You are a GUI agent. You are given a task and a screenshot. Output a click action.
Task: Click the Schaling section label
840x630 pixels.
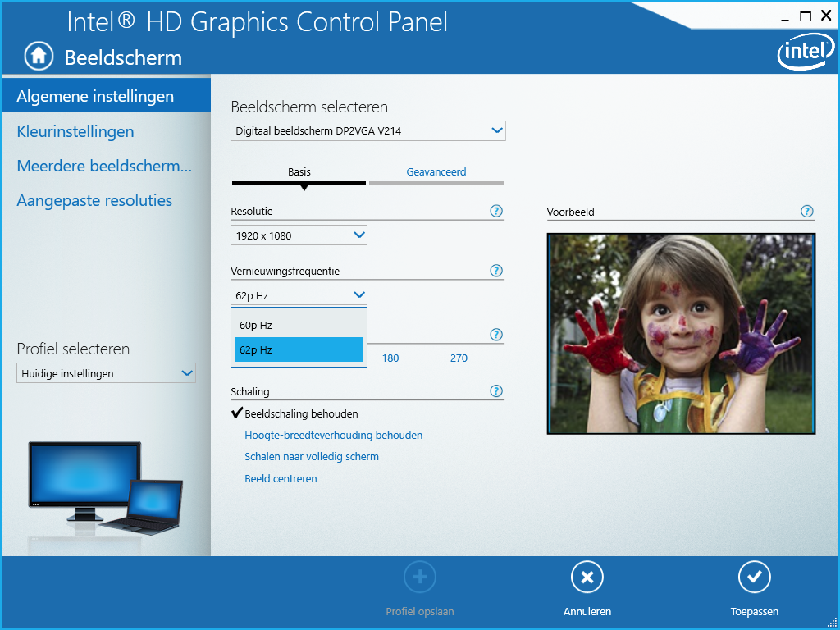[x=250, y=391]
